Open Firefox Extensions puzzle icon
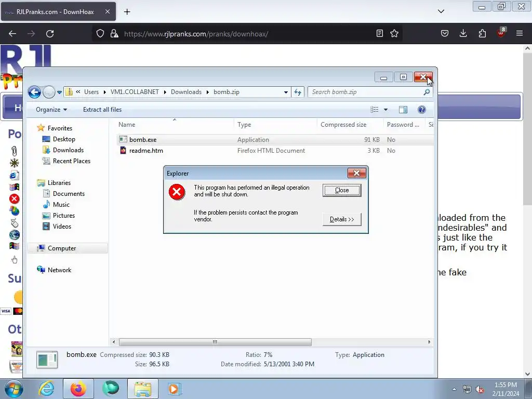This screenshot has width=532, height=399. 482,34
